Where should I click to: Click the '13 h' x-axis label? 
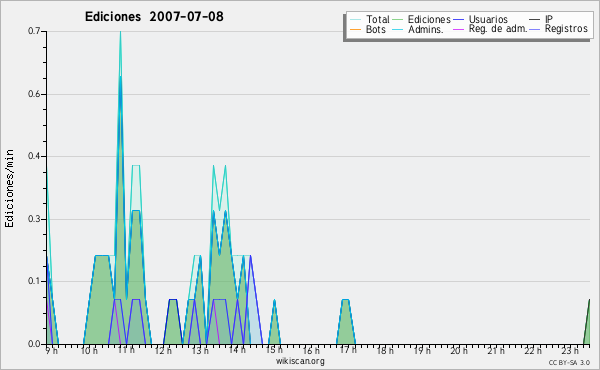pos(201,350)
